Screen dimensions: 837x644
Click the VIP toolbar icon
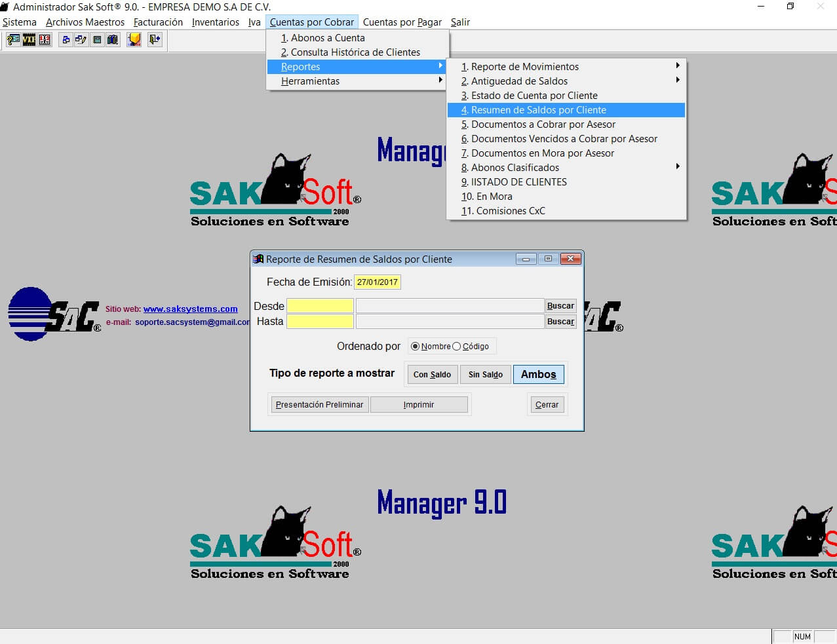point(29,40)
